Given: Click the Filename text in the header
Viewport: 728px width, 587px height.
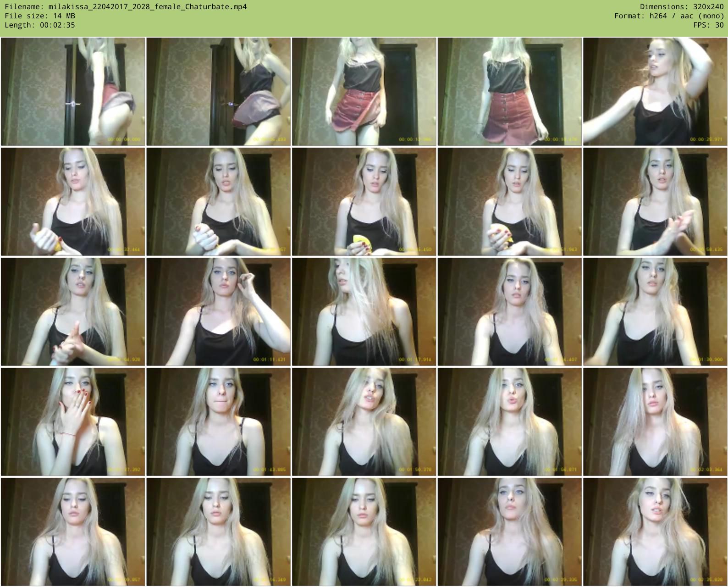Looking at the screenshot, I should pyautogui.click(x=126, y=6).
